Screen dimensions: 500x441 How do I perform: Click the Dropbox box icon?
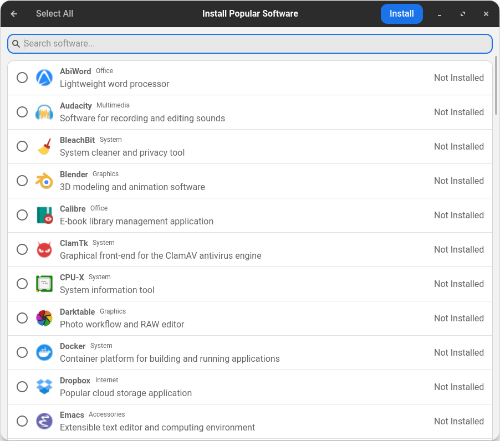(x=44, y=387)
